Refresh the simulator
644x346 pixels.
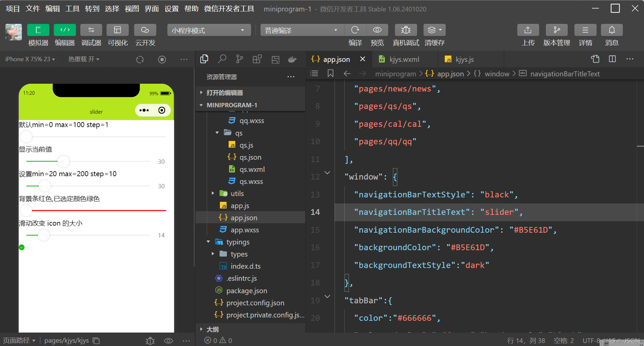tap(140, 60)
